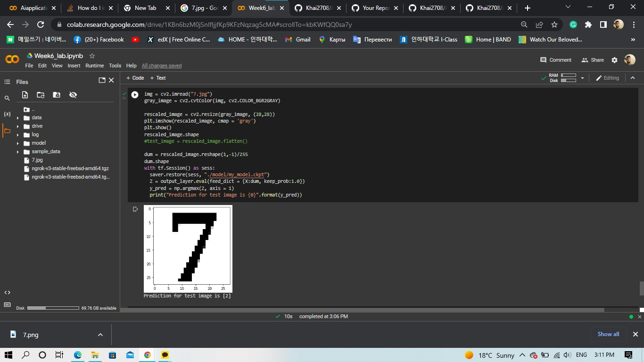Open the RAM and Disk resources dropdown
The image size is (644, 362).
583,78
